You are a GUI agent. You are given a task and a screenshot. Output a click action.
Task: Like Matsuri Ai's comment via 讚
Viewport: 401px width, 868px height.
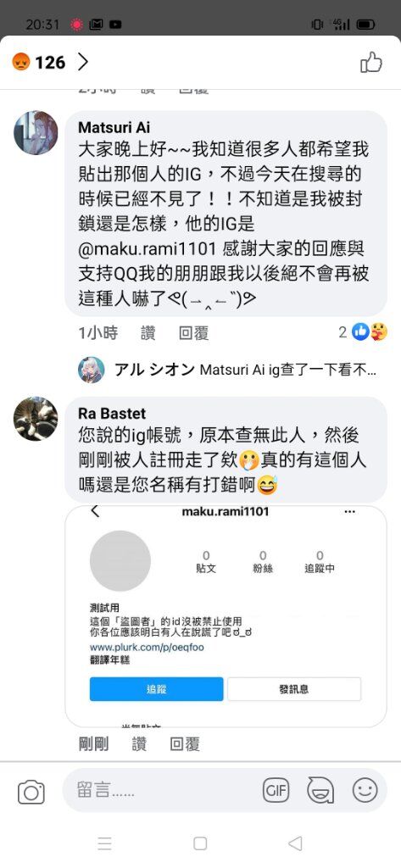(148, 332)
